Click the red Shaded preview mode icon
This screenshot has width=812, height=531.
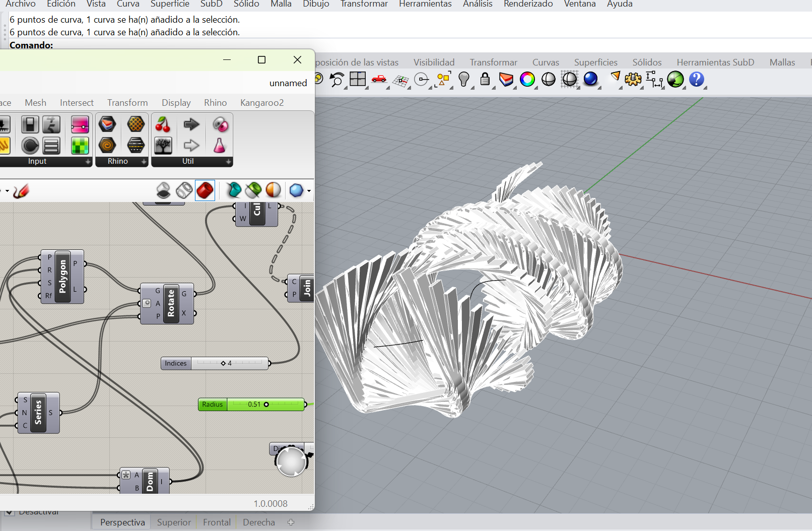click(205, 190)
